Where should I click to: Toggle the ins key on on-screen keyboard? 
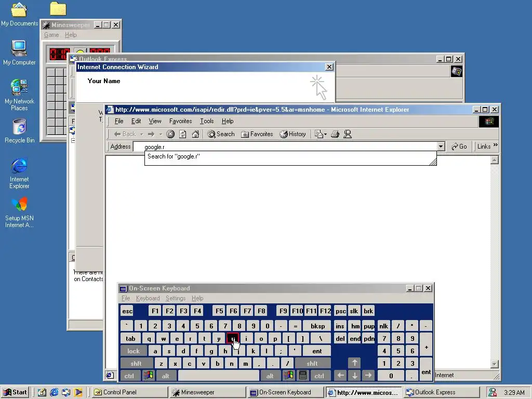[x=340, y=326]
